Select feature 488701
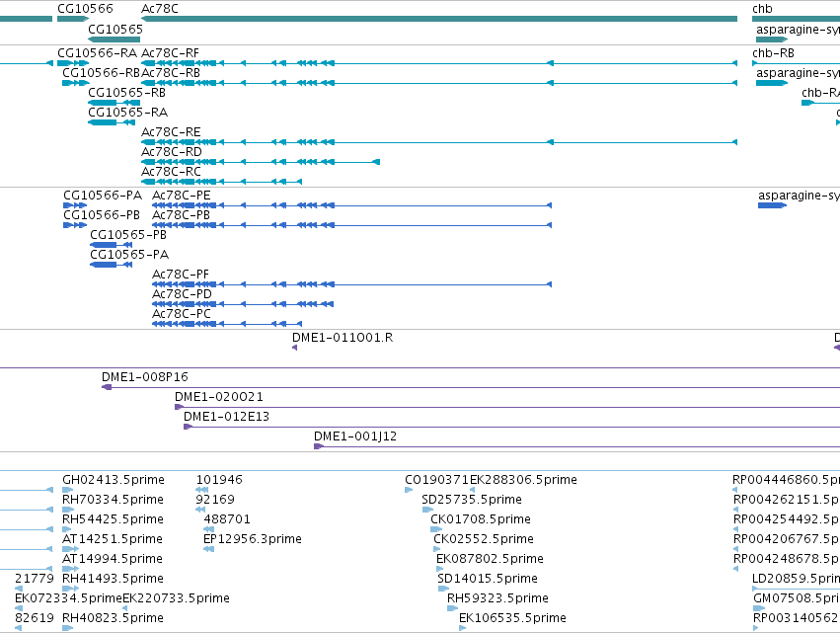The height and width of the screenshot is (633, 840). [x=209, y=529]
